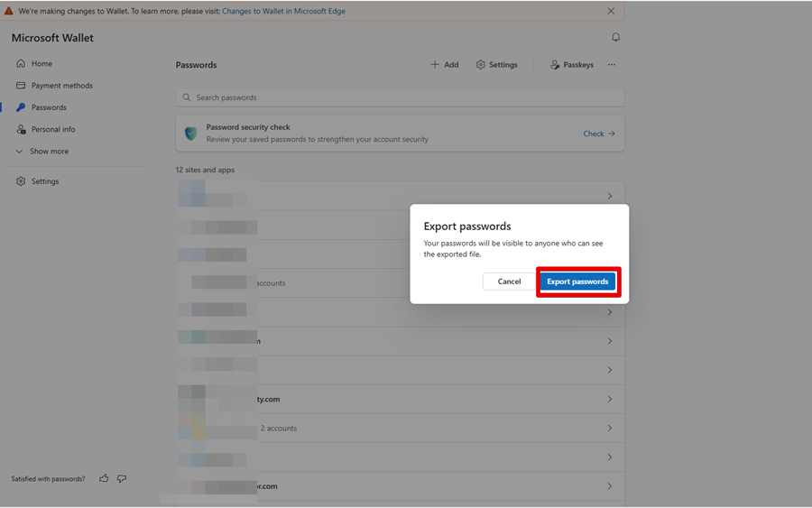Open Payment methods in sidebar
The width and height of the screenshot is (812, 508).
click(61, 86)
